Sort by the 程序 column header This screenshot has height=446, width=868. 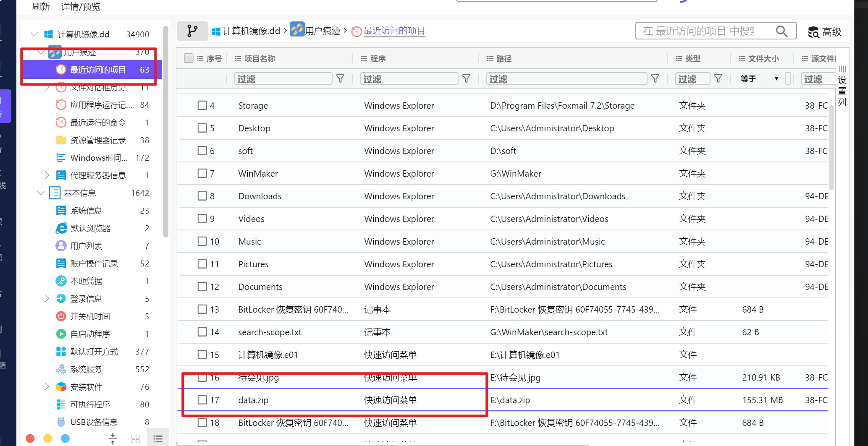click(x=378, y=59)
